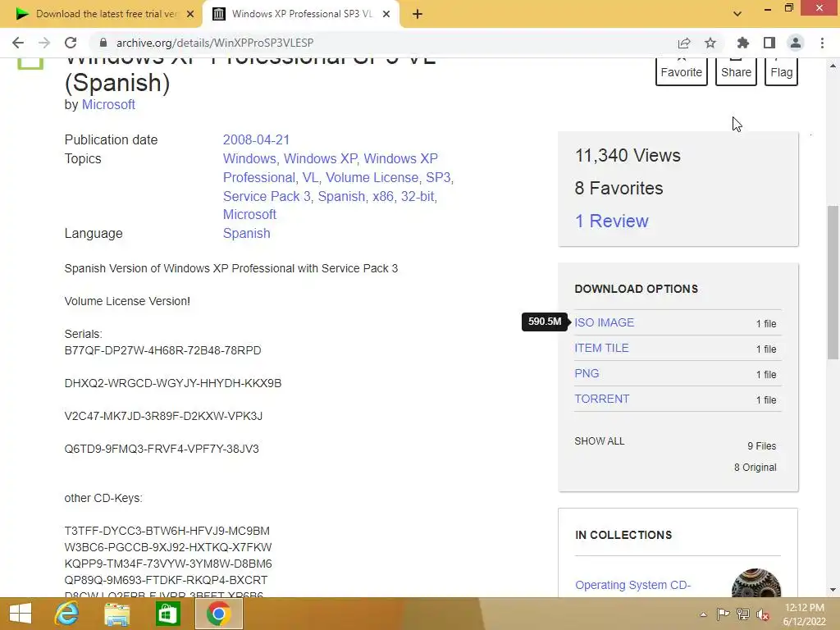This screenshot has width=840, height=630.
Task: Go back using the browser back arrow
Action: coord(18,43)
